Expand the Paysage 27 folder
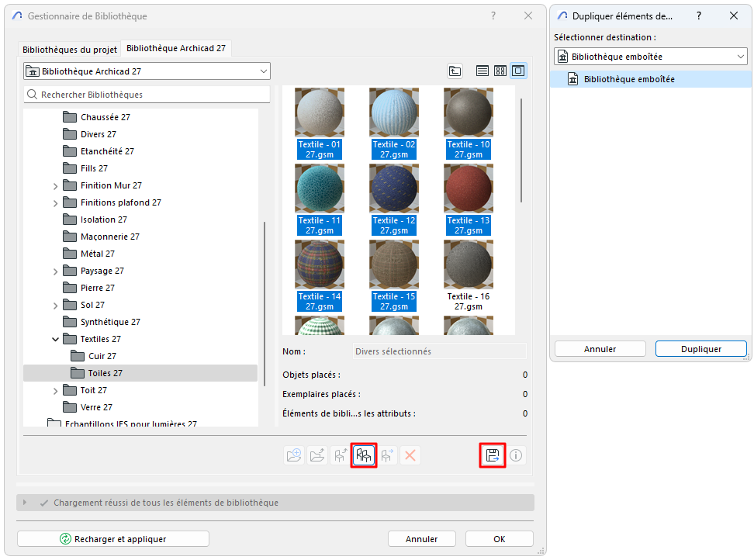The width and height of the screenshot is (754, 560). (x=55, y=271)
